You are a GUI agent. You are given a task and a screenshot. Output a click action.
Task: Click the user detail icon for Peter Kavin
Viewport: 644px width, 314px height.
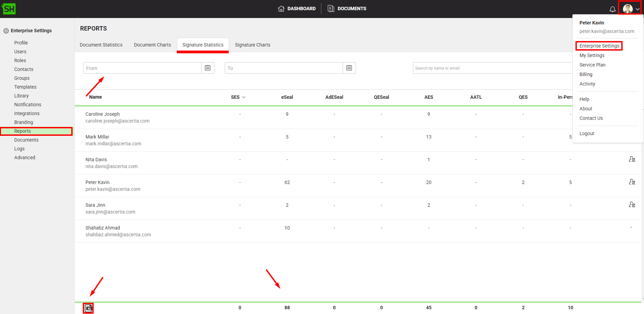pyautogui.click(x=632, y=182)
